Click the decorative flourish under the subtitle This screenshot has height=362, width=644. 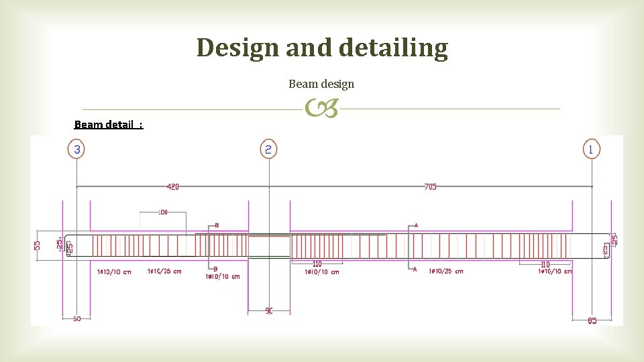pos(321,108)
